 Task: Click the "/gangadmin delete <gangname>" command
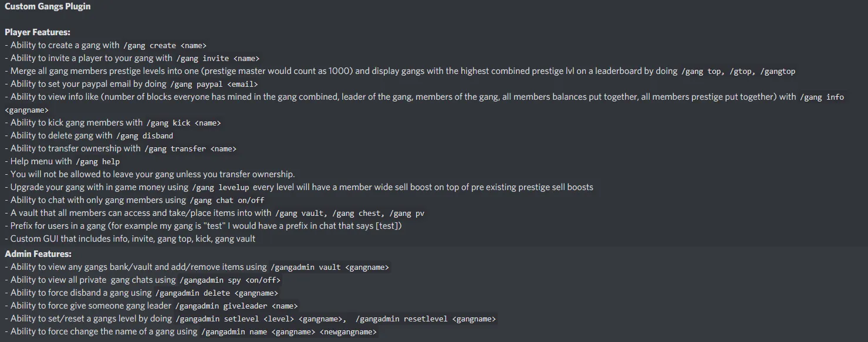coord(217,293)
